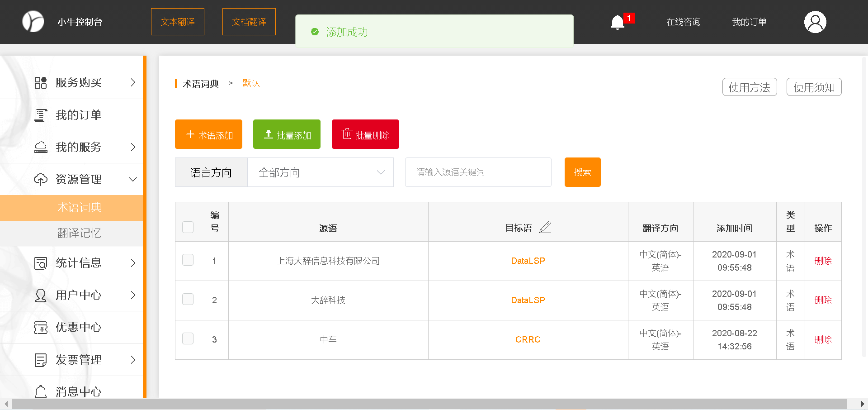Image resolution: width=868 pixels, height=410 pixels.
Task: Select 翻译记忆 submenu item
Action: (71, 234)
